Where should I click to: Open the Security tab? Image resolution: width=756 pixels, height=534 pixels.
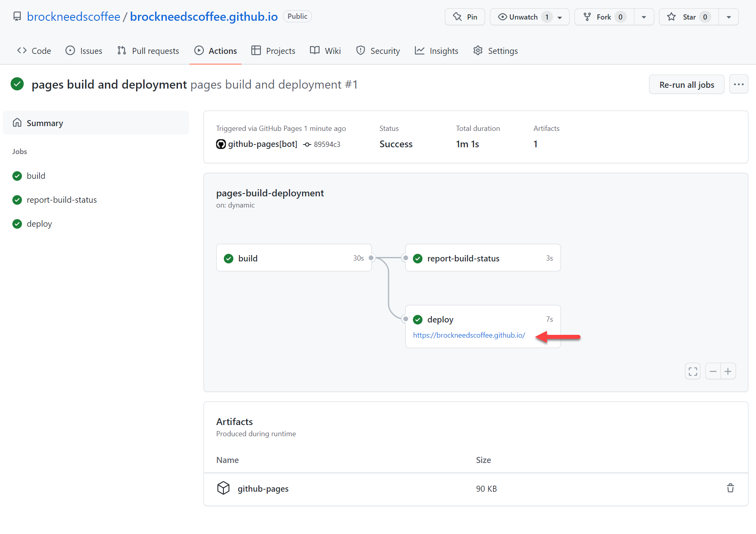(378, 51)
